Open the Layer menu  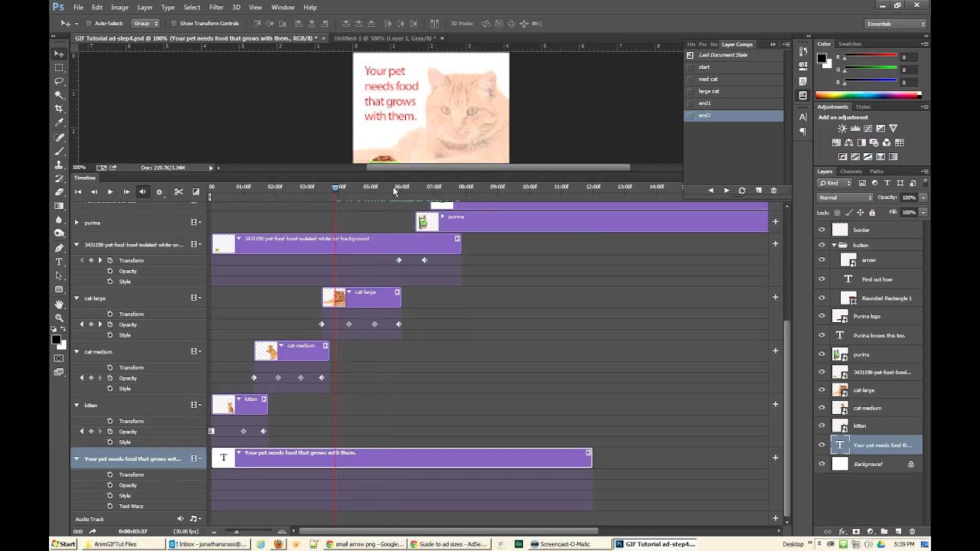[145, 7]
